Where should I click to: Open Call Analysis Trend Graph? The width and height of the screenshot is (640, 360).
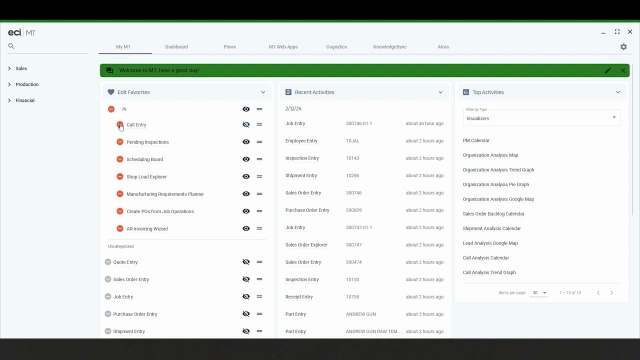click(489, 273)
